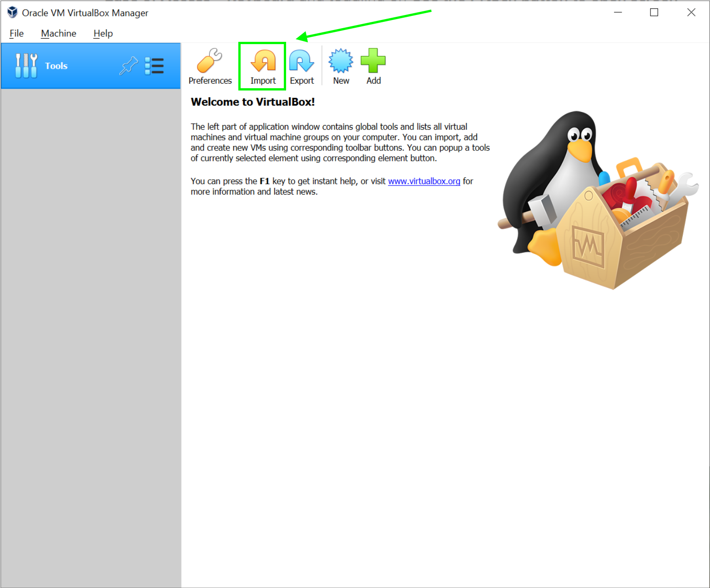Click the Welcome to VirtualBox! heading
Viewport: 710px width, 588px height.
point(252,102)
